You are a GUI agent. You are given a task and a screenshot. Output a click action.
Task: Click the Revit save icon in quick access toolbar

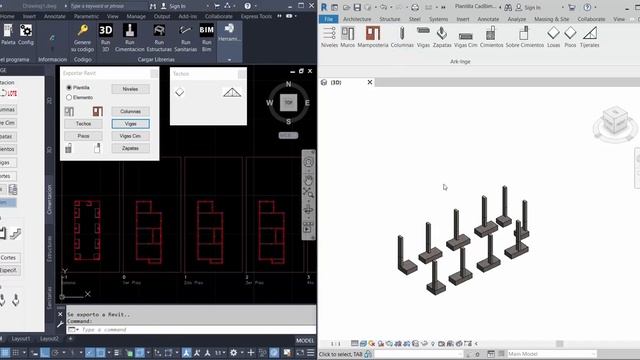pyautogui.click(x=357, y=7)
